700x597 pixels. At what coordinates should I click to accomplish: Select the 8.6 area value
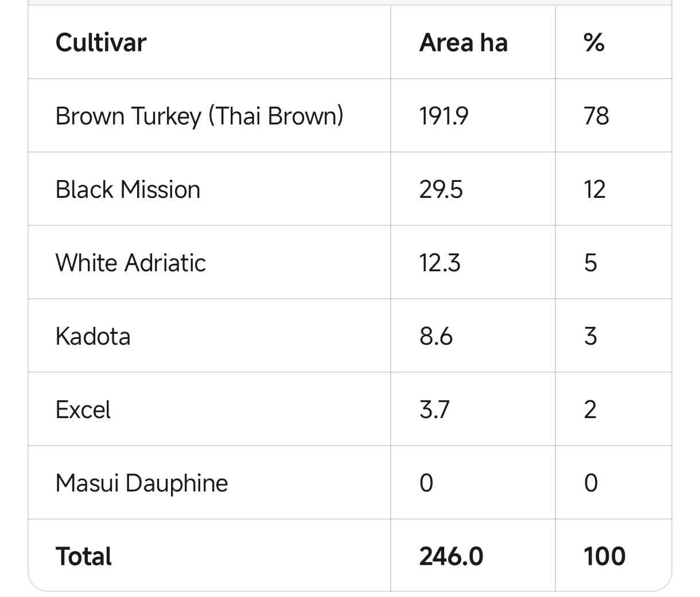point(435,336)
